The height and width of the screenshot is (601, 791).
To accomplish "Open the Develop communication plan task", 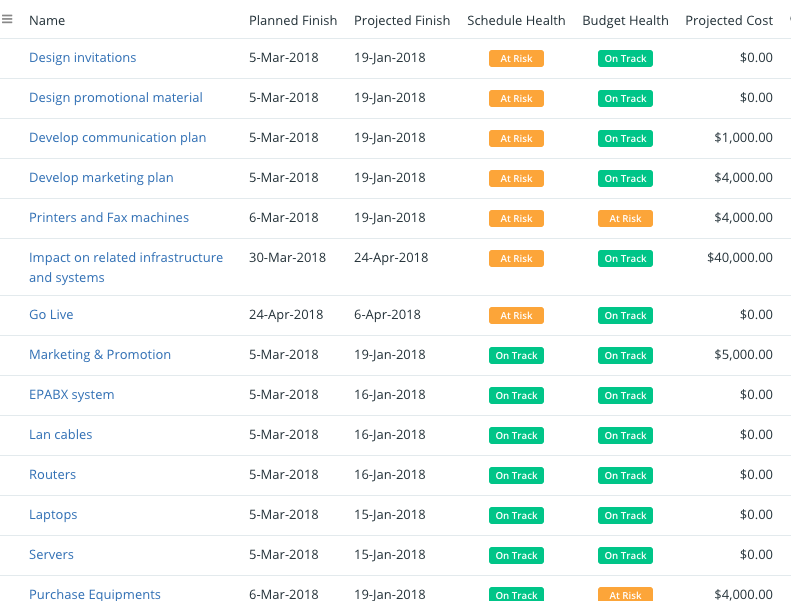I will 118,137.
